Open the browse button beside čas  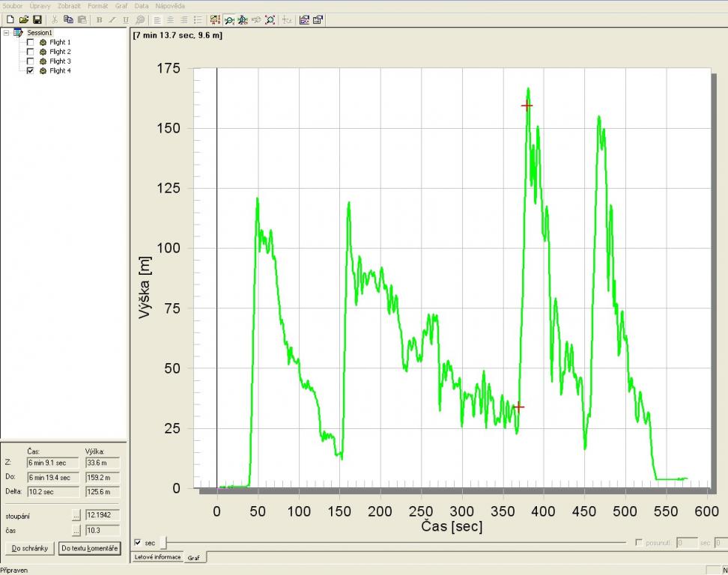(x=76, y=530)
